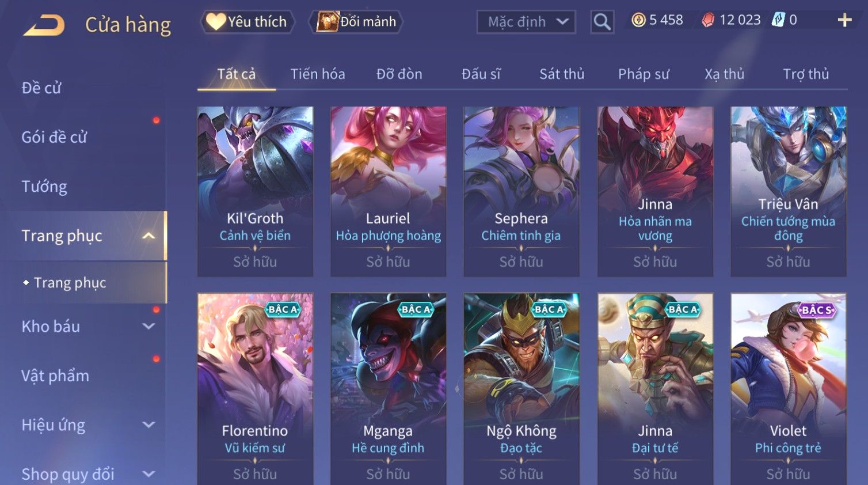Open Đổi mảnh chest exchange button
868x485 pixels.
pyautogui.click(x=356, y=22)
